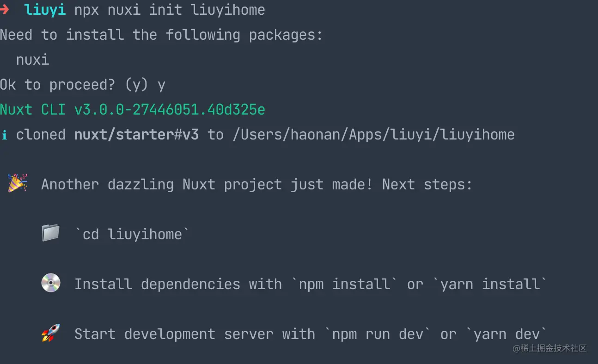Click the green 'Nuxt CLI v3.0.0-27446051.40d325e' line
Image resolution: width=598 pixels, height=364 pixels.
tap(133, 110)
